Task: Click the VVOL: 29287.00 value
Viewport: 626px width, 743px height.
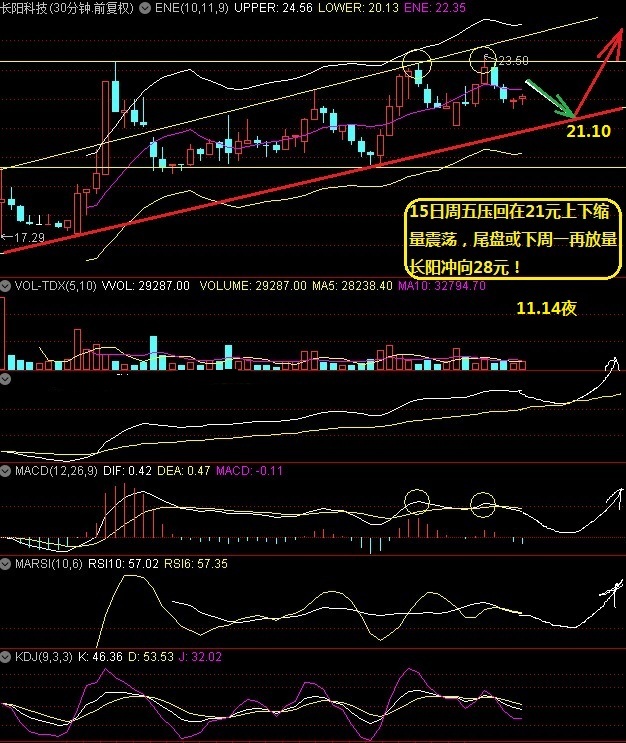Action: (x=146, y=286)
